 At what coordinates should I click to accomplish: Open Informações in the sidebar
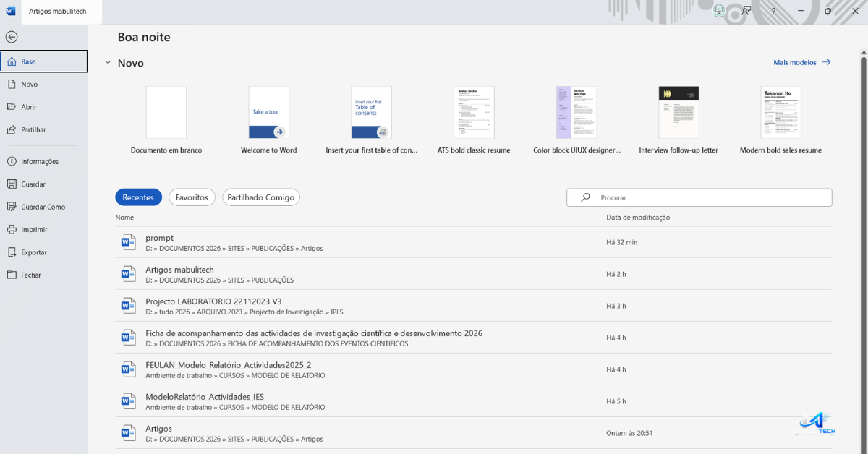(x=44, y=162)
